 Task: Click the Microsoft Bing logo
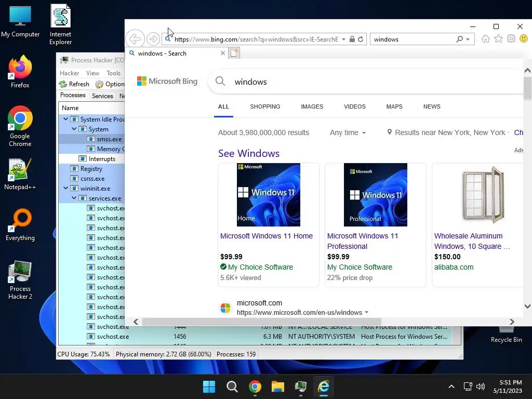(x=167, y=81)
